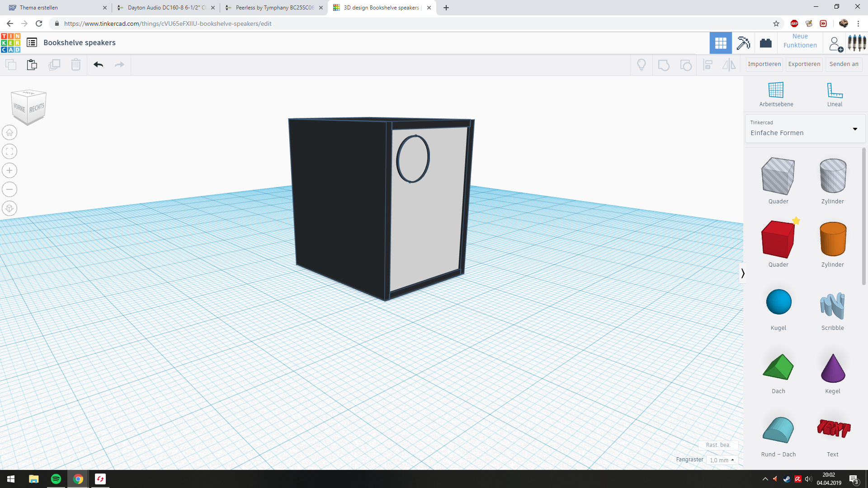Bookmark this page with star icon
The image size is (868, 488).
tap(776, 23)
